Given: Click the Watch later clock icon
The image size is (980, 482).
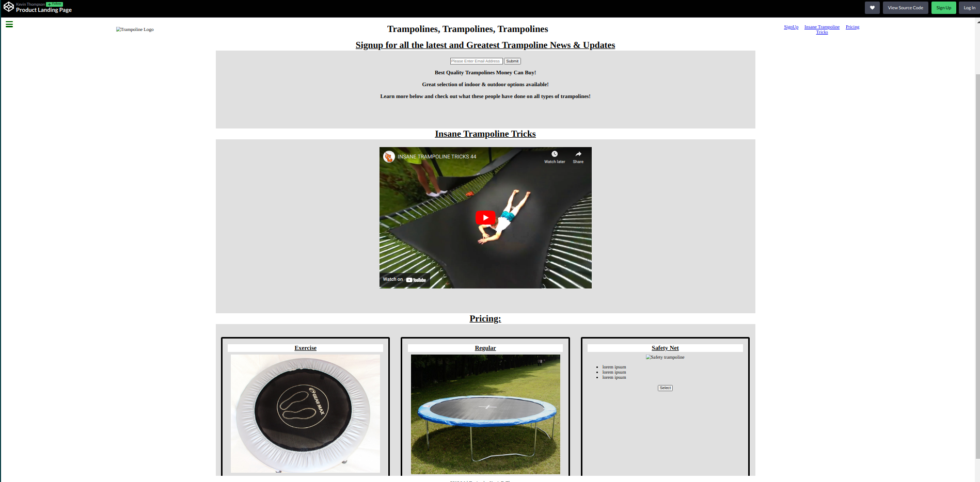Looking at the screenshot, I should click(x=555, y=154).
